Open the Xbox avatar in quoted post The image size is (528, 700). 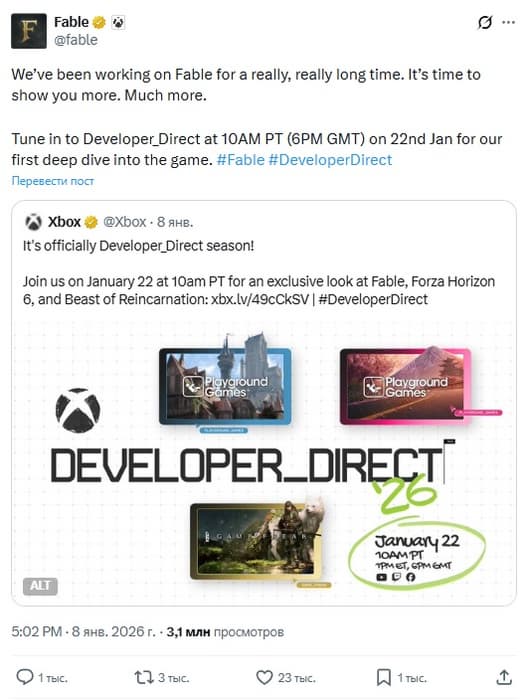[x=33, y=222]
